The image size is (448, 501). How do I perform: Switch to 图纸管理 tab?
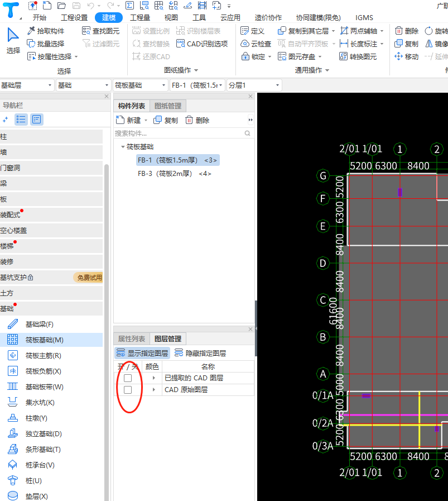(168, 106)
